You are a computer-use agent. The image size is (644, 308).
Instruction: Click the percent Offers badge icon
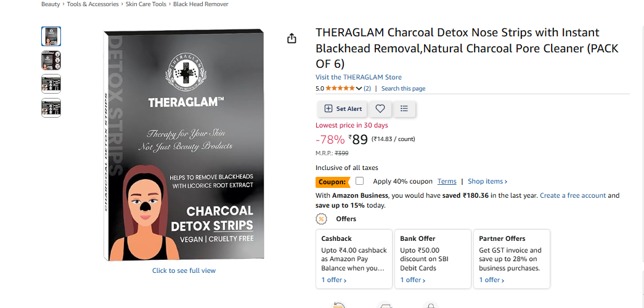click(x=321, y=219)
